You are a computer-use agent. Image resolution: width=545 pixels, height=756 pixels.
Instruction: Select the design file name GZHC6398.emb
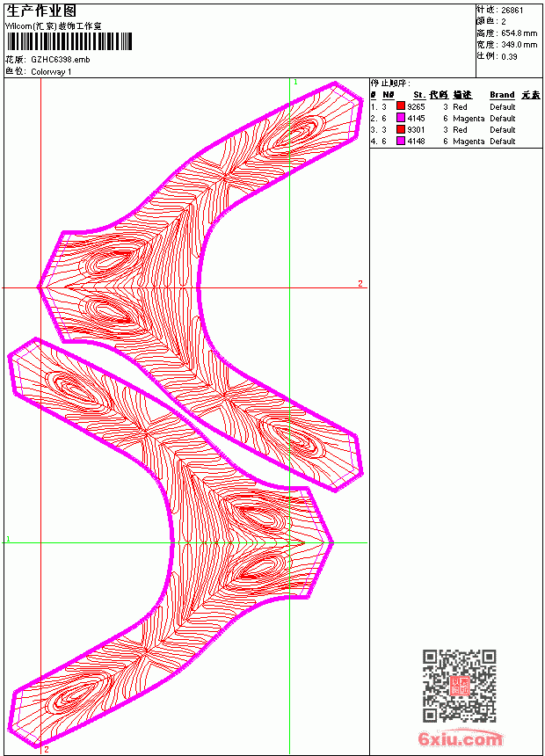[x=61, y=60]
